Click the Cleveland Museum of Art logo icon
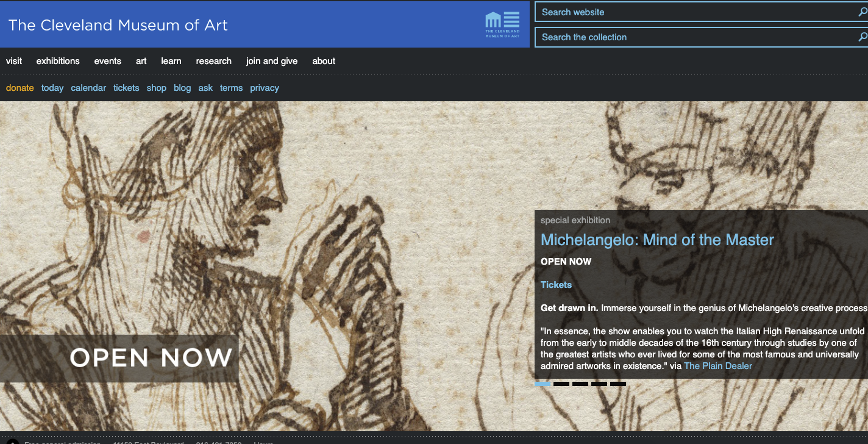868x444 pixels. pyautogui.click(x=502, y=24)
